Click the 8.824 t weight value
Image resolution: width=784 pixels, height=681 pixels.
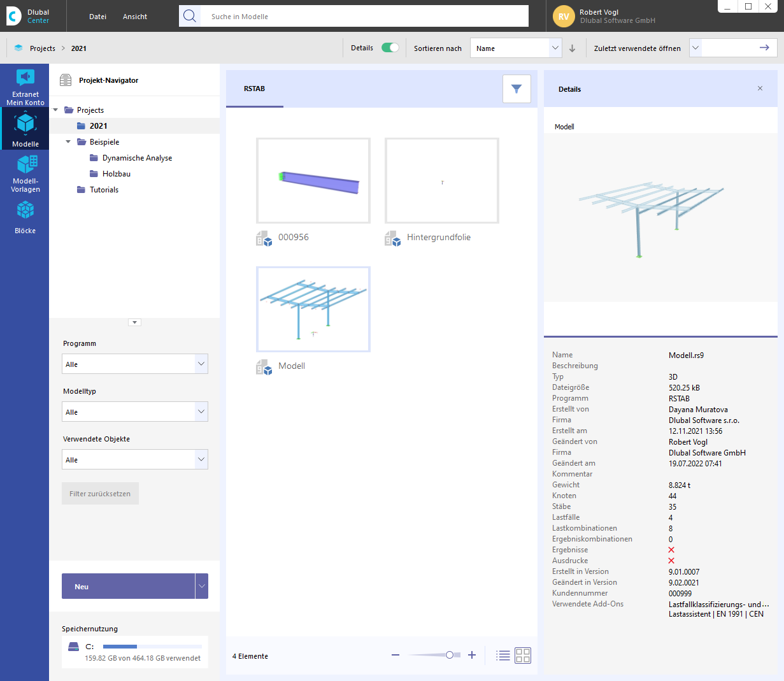tap(680, 485)
